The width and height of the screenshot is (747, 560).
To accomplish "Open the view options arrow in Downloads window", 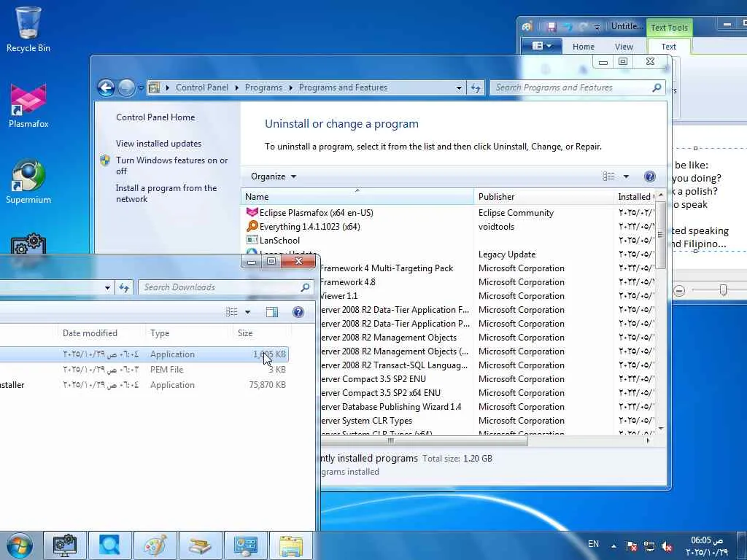I will click(248, 312).
